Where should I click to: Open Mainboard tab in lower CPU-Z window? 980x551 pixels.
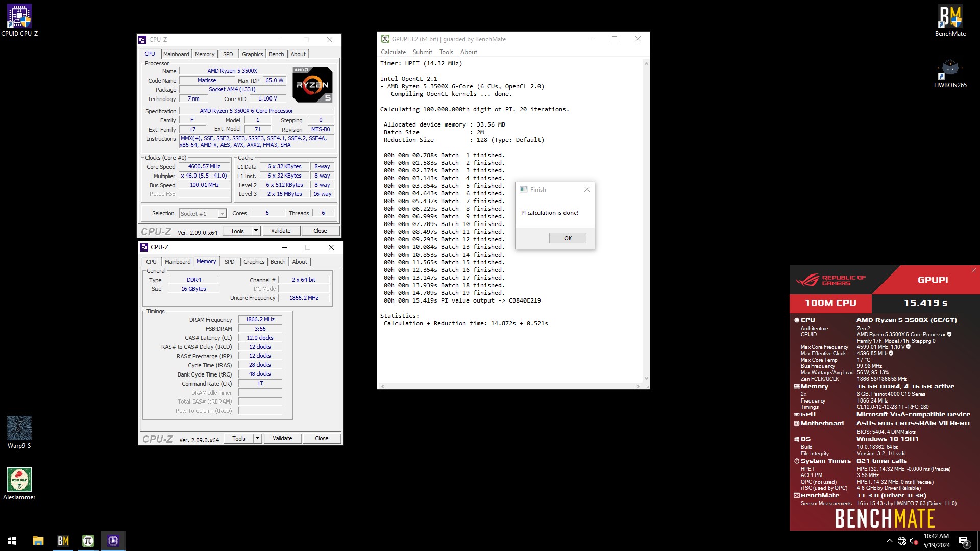point(178,262)
